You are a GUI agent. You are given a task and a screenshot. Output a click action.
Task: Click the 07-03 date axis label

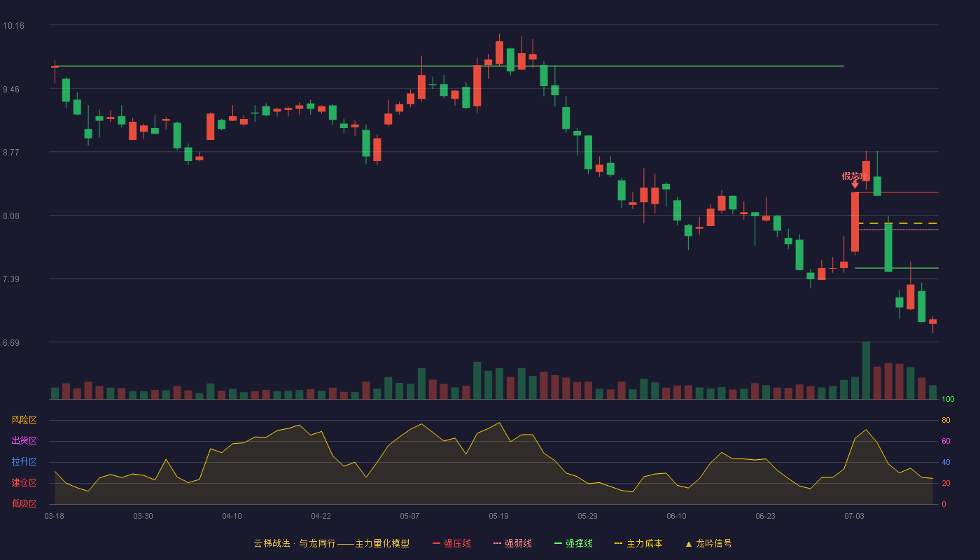[x=854, y=516]
